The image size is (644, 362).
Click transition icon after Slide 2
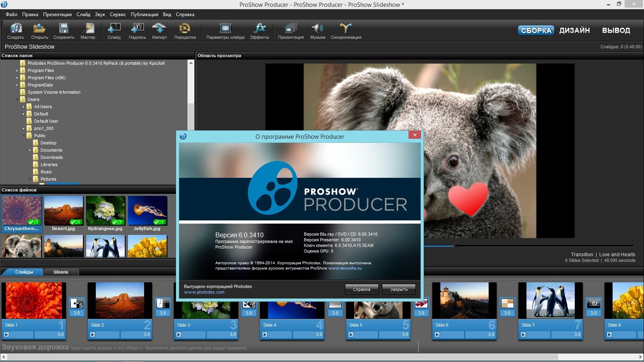pos(163,303)
